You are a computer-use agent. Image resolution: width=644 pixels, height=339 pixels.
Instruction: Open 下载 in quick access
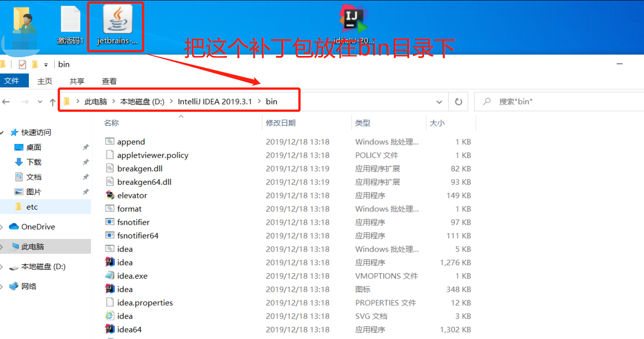[x=34, y=162]
